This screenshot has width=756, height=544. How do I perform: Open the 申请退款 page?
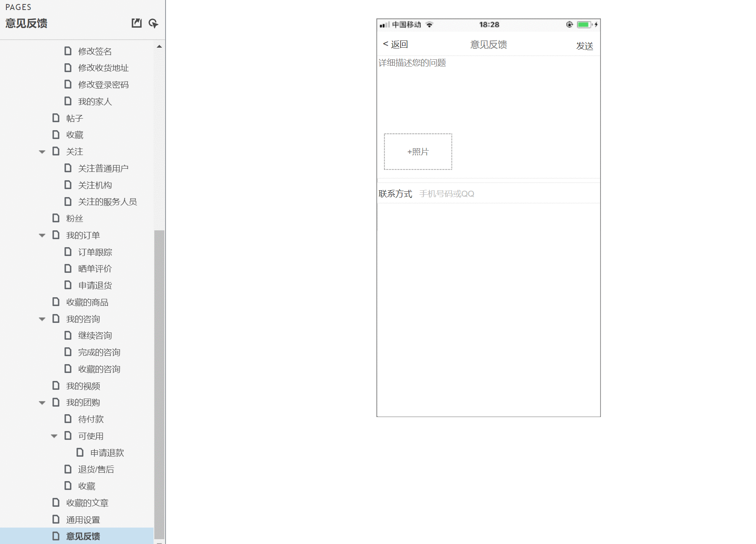pos(107,453)
